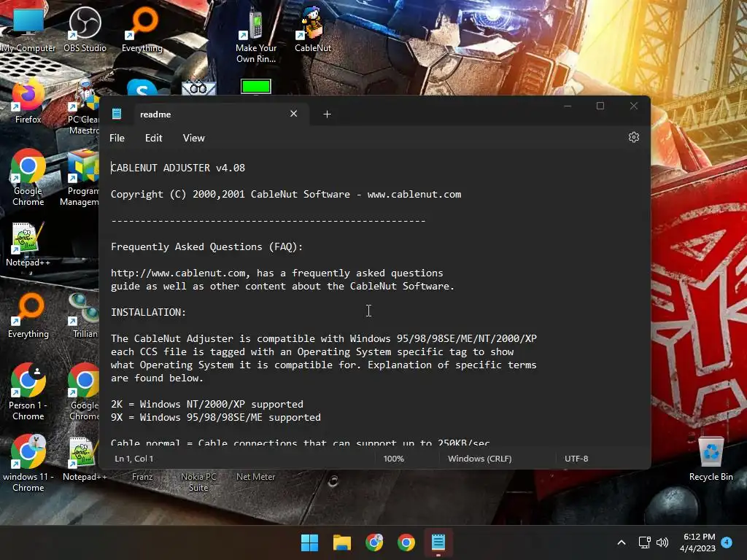Click the Notepad taskbar icon
The width and height of the screenshot is (747, 560).
pyautogui.click(x=438, y=542)
